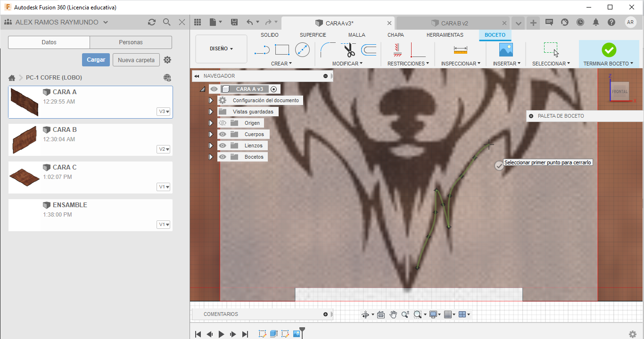Open the RESTRICCIONES dropdown menu
Image resolution: width=644 pixels, height=339 pixels.
tap(408, 64)
